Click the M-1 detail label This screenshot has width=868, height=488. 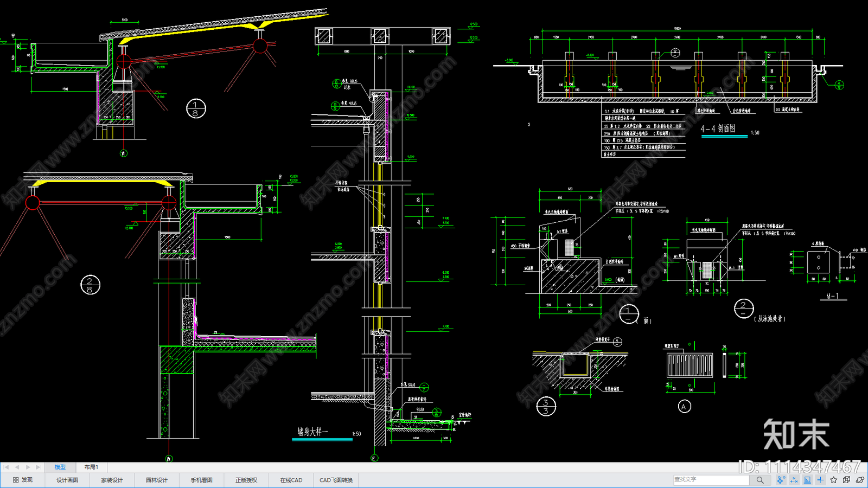pyautogui.click(x=833, y=296)
